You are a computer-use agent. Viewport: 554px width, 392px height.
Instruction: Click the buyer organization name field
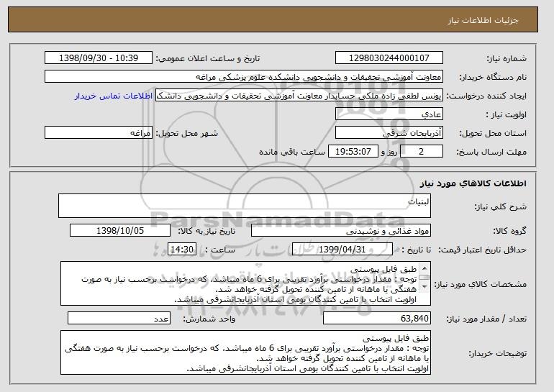[x=244, y=77]
